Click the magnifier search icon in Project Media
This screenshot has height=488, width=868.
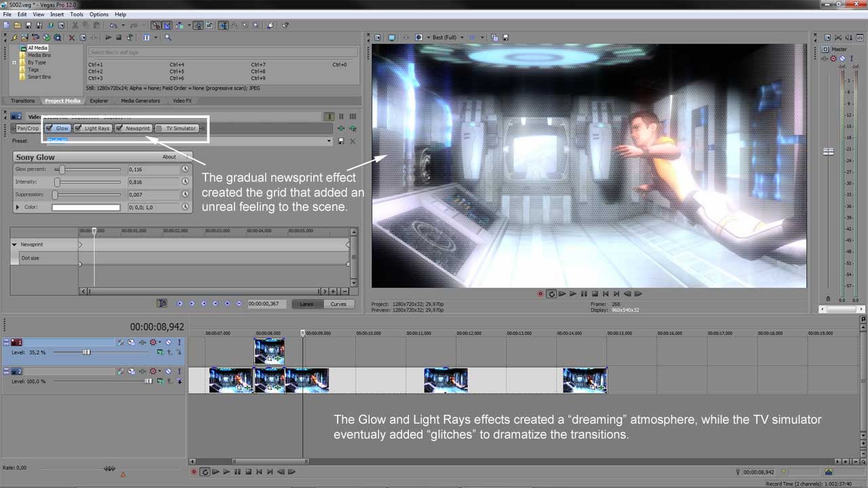tap(167, 37)
